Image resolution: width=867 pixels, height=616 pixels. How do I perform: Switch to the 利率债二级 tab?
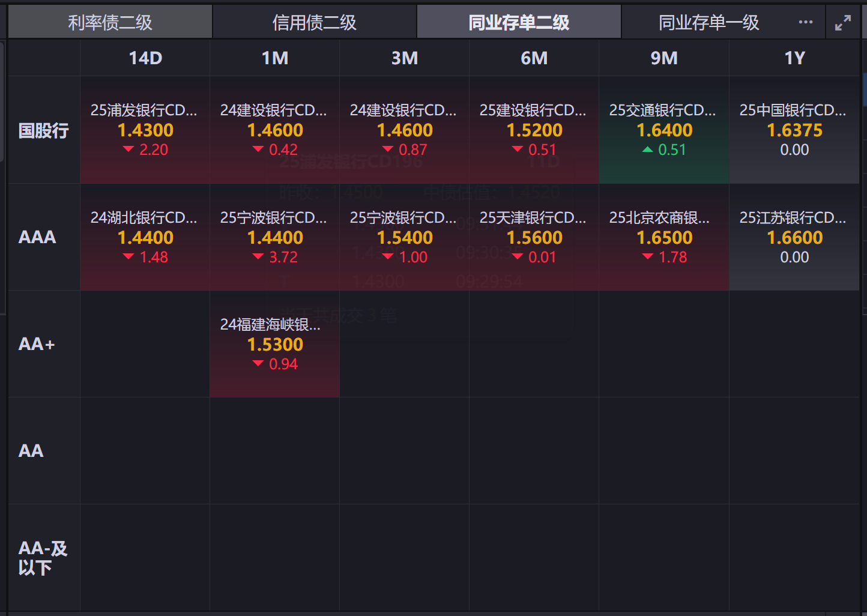point(110,22)
